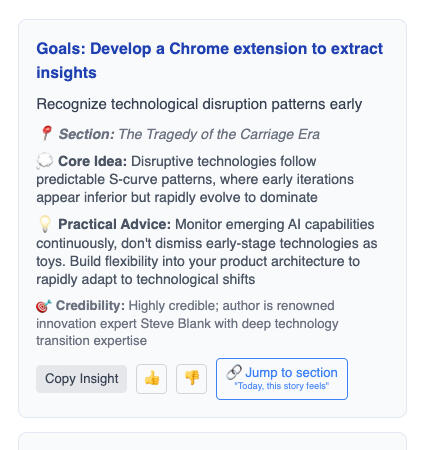This screenshot has height=450, width=424.
Task: Click the chain link icon beside Jump to section
Action: pos(234,373)
